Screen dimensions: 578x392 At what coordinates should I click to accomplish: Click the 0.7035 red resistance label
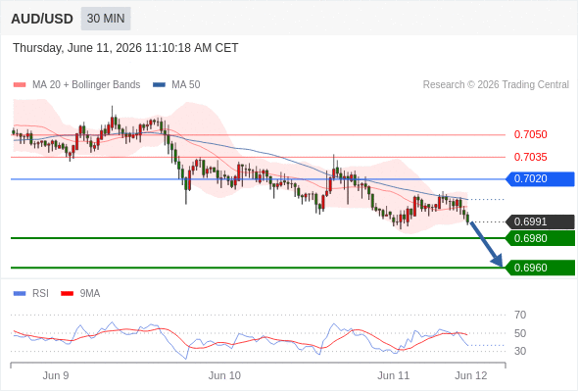pyautogui.click(x=530, y=157)
